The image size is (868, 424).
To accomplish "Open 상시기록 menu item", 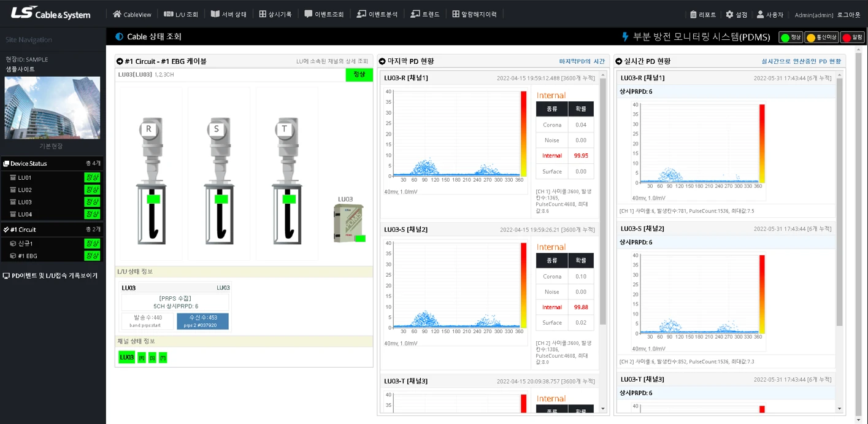I will coord(275,14).
